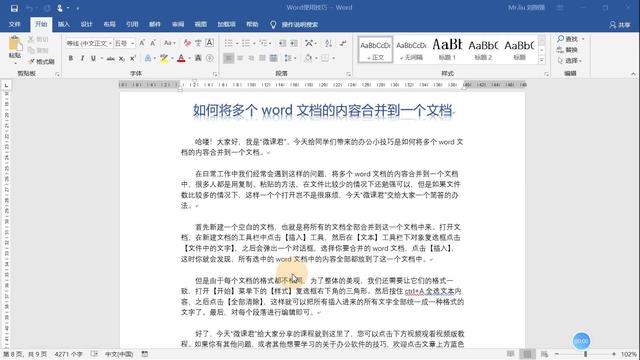The height and width of the screenshot is (360, 640).
Task: Click the Undo arrow in quick access toolbar
Action: pos(29,8)
